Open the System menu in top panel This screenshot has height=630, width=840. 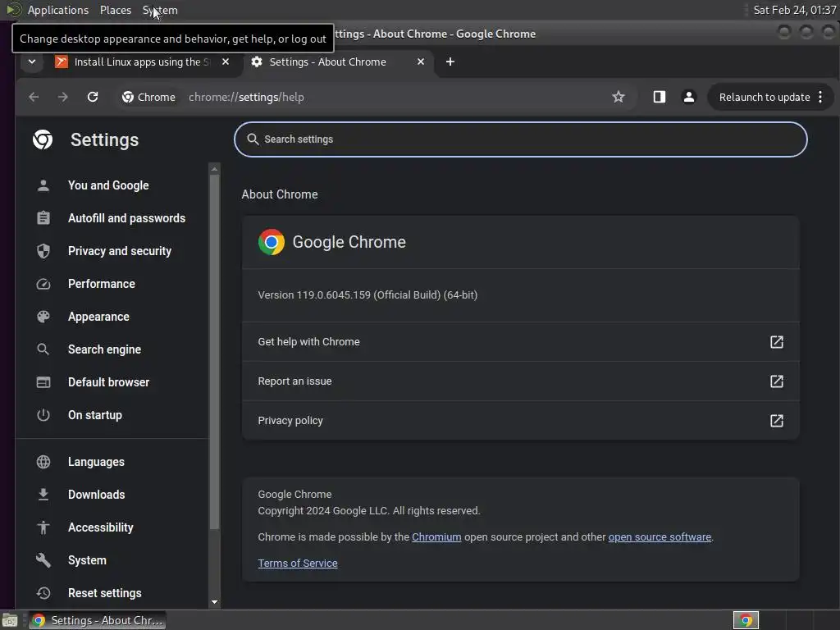click(160, 10)
